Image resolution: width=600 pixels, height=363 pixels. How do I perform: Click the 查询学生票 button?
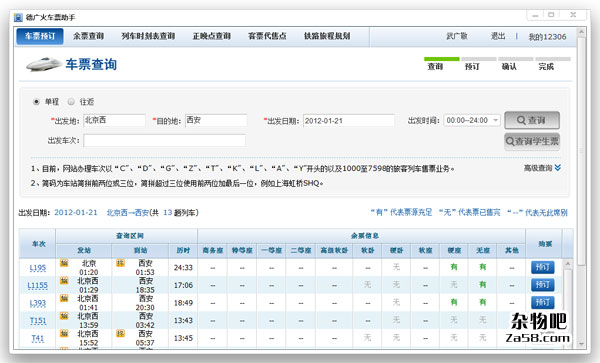coord(532,142)
